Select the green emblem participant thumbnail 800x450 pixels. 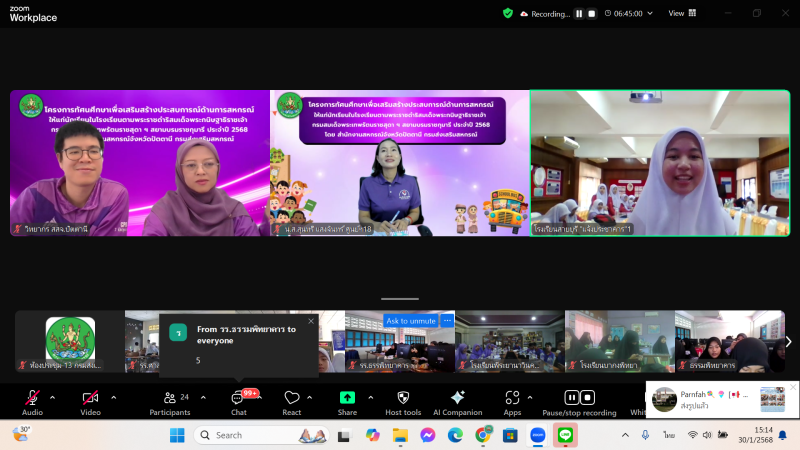70,341
